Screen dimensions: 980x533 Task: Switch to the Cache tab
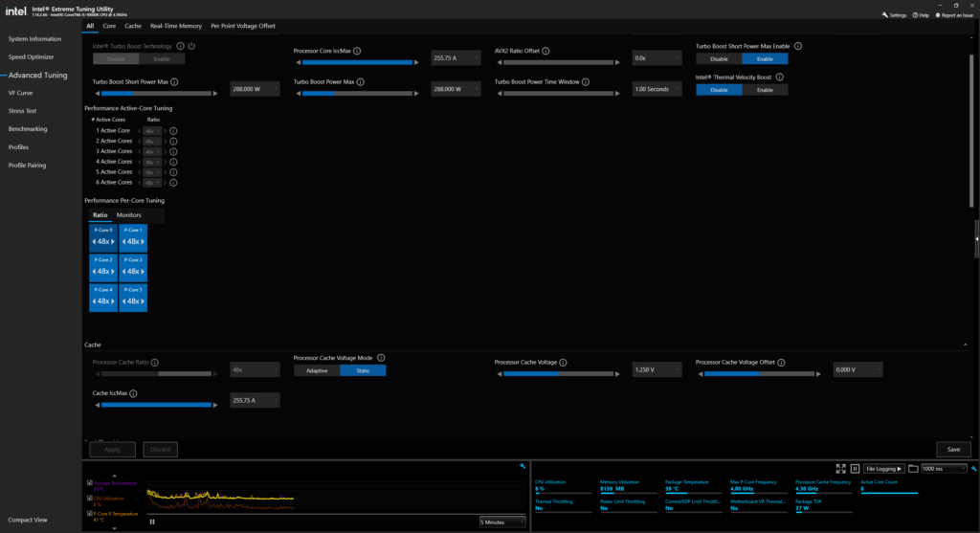[133, 26]
